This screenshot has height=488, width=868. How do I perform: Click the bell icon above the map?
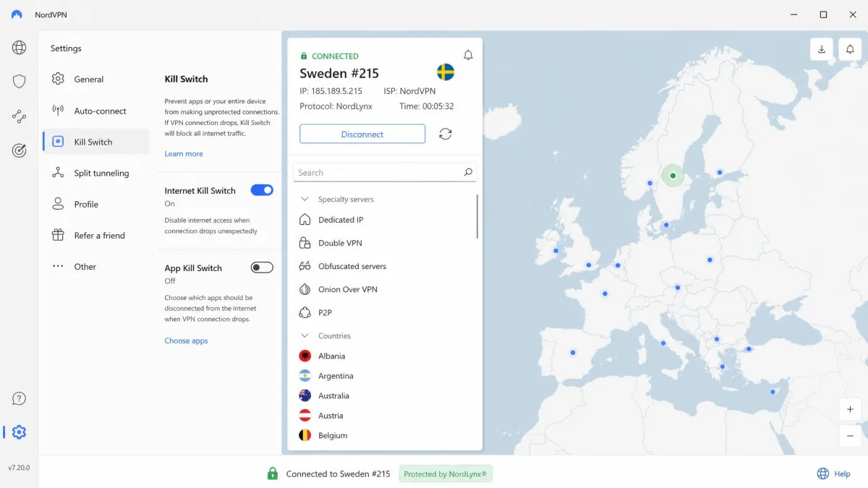click(850, 49)
